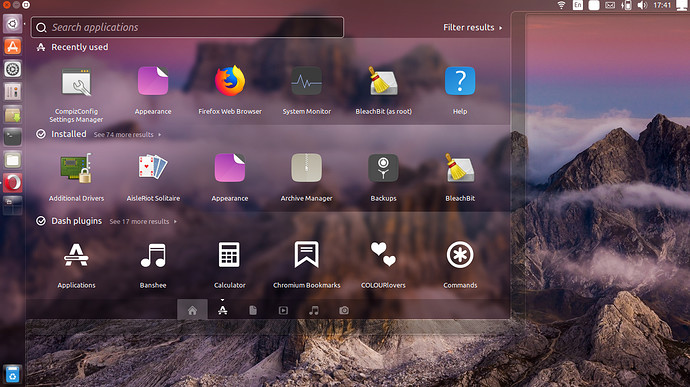
Task: Click the Ubuntu dash button in launcher
Action: [x=13, y=24]
